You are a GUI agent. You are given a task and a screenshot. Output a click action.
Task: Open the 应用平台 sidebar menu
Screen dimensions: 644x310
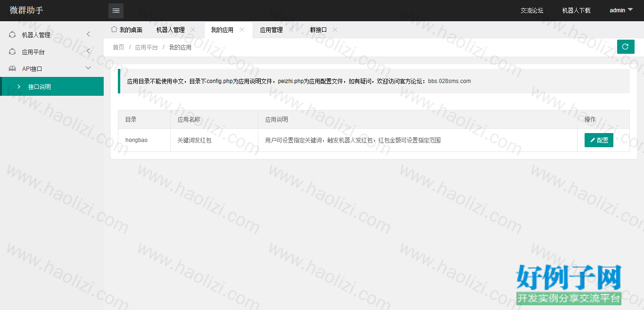tap(52, 51)
